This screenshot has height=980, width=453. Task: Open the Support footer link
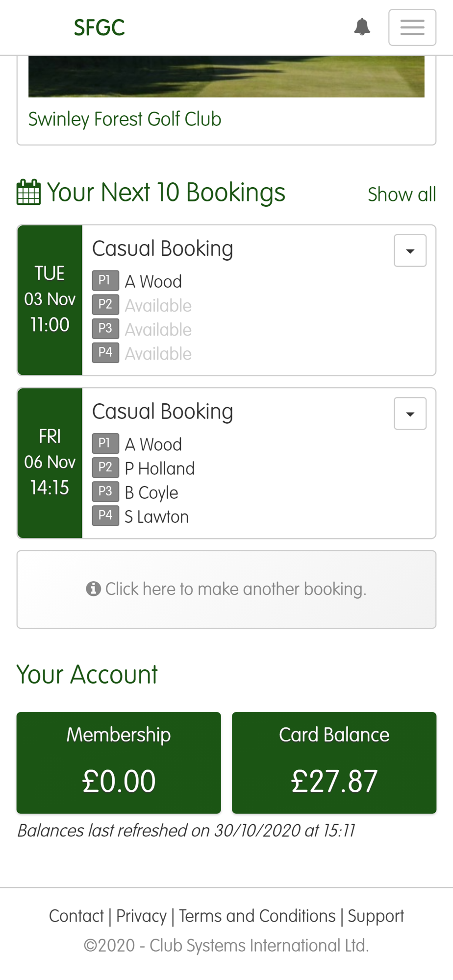pyautogui.click(x=376, y=916)
